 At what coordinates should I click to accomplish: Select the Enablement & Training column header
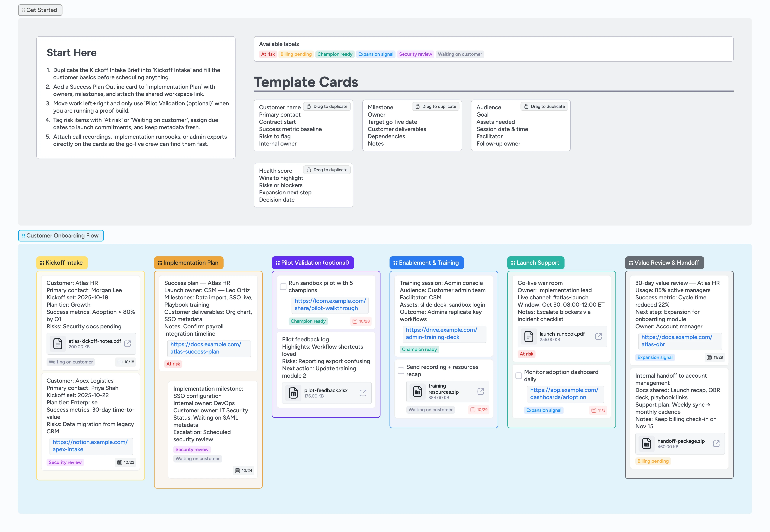[x=426, y=263]
